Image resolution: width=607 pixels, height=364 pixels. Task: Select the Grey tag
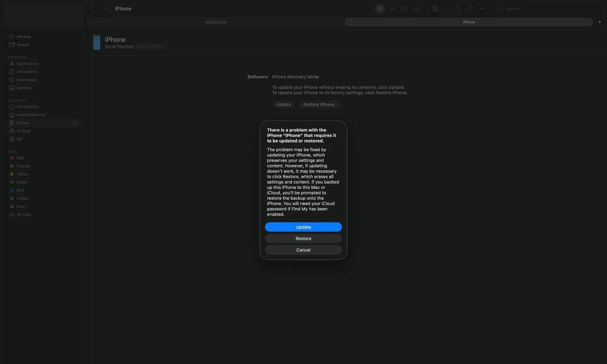42,206
